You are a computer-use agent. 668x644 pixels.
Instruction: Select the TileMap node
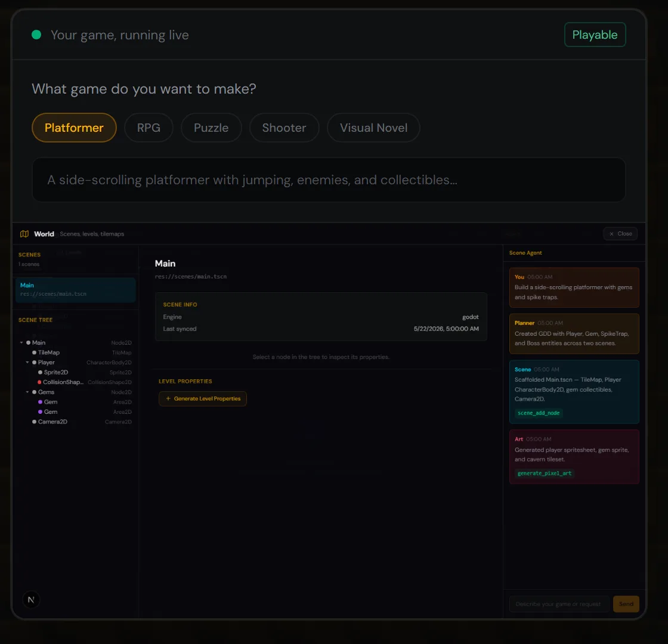point(75,352)
